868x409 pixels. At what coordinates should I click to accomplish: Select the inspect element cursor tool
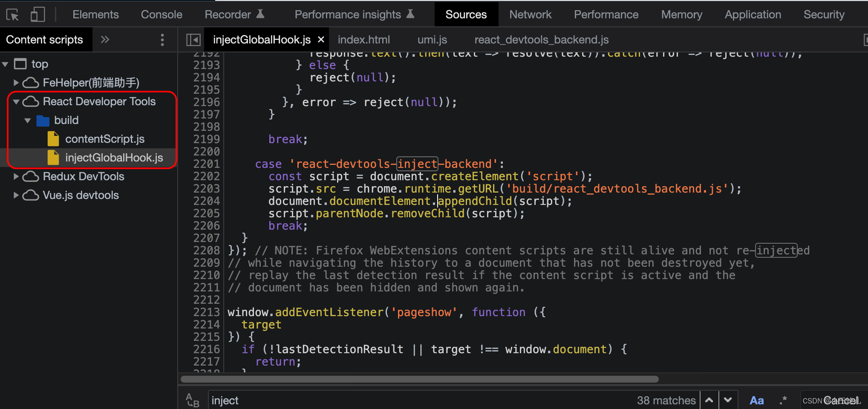(13, 14)
